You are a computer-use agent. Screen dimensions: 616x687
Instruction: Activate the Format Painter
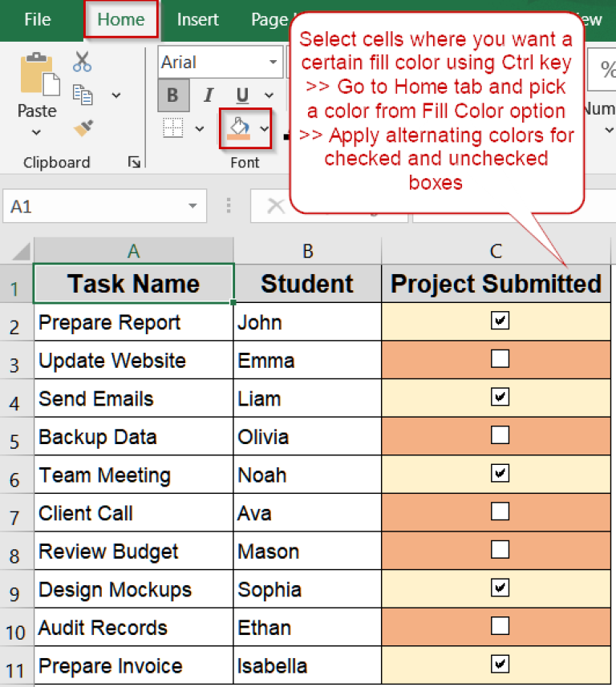pos(83,127)
